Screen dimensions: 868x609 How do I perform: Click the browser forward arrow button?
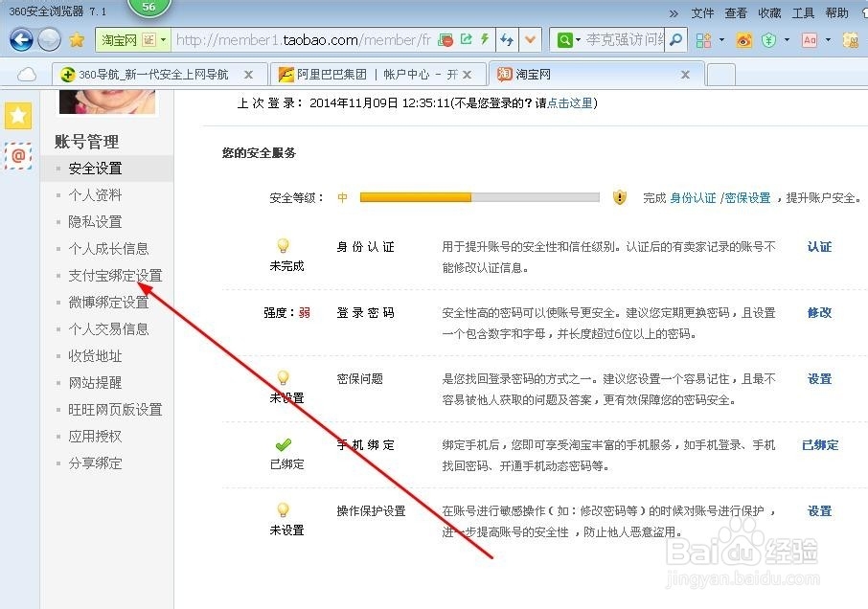pos(49,40)
